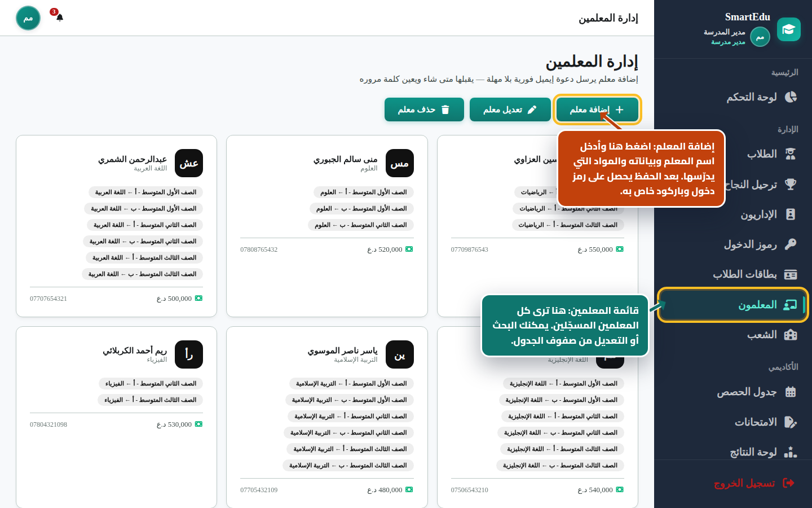The width and height of the screenshot is (812, 508).
Task: Open the top-right user avatar
Action: click(28, 18)
